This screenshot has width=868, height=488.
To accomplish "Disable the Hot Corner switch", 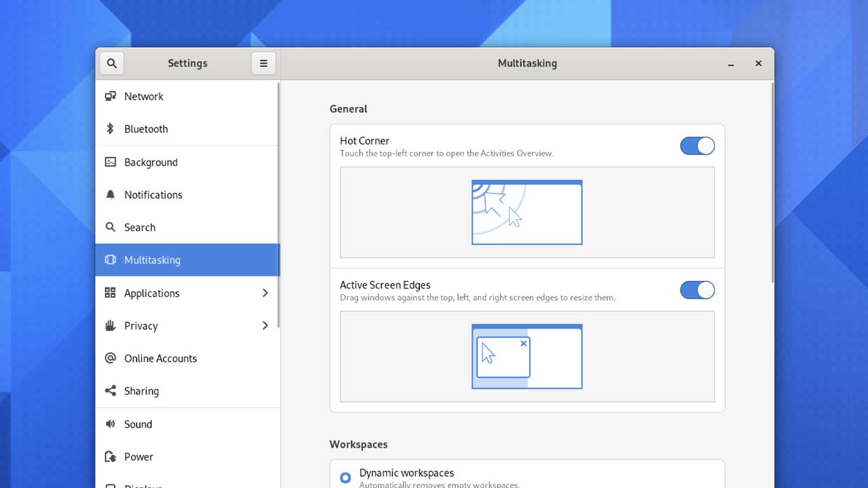I will point(697,146).
